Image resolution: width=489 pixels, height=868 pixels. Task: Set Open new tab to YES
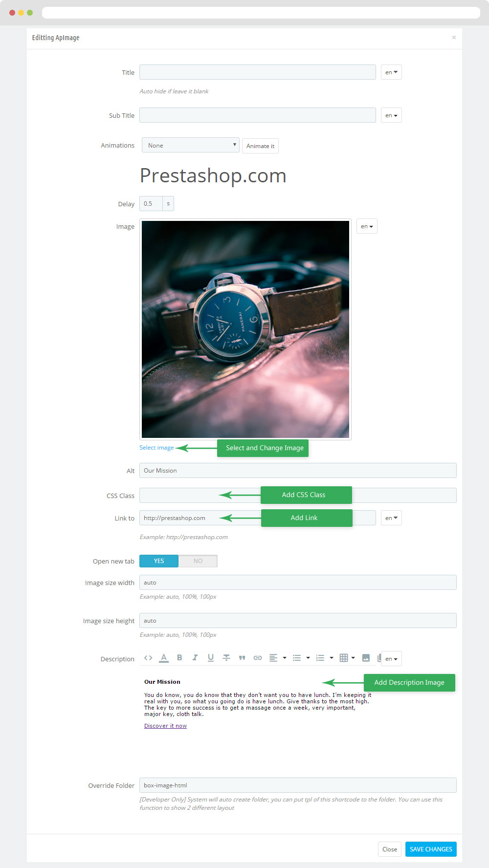159,561
